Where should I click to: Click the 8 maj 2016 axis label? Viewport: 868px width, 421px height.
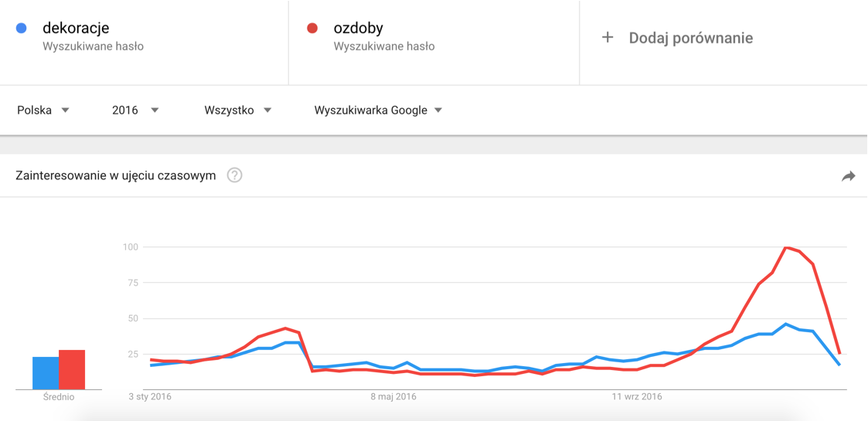coord(393,397)
